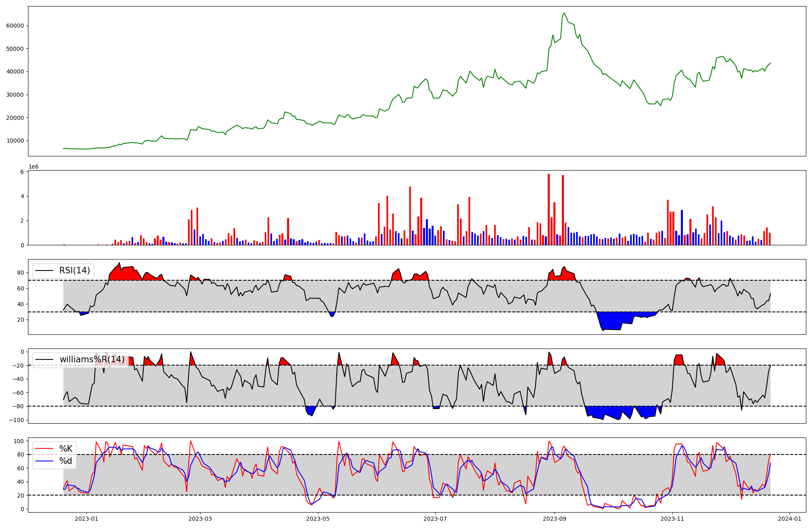Image resolution: width=812 pixels, height=528 pixels.
Task: Click the 2023-03 x-axis date label
Action: click(x=200, y=519)
